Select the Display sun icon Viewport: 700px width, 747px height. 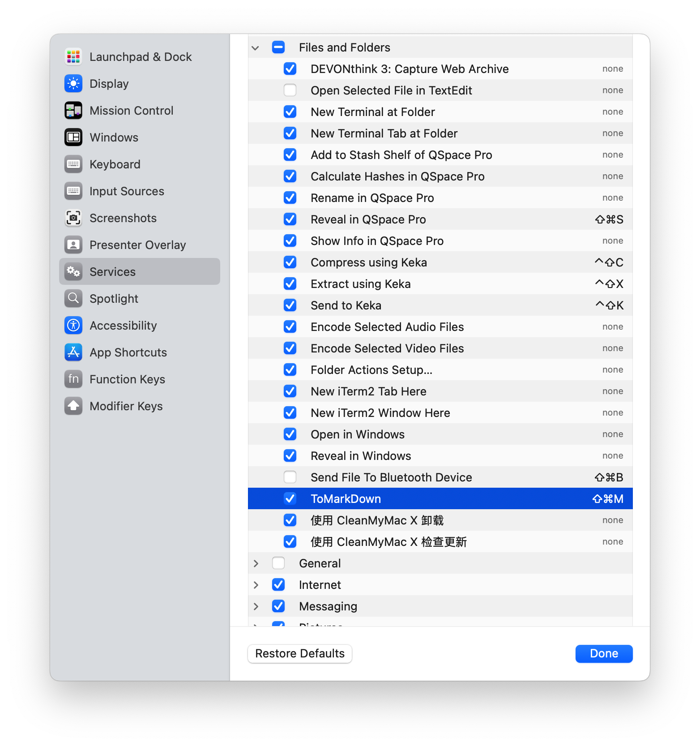(x=73, y=84)
